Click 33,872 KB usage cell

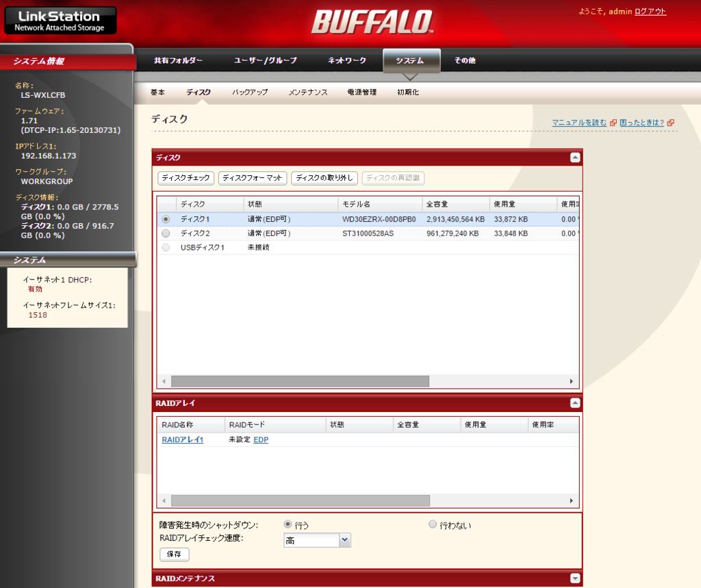point(511,219)
